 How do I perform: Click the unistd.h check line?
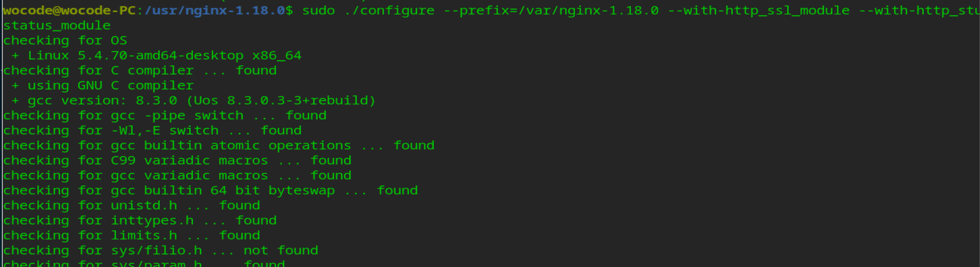click(x=132, y=206)
